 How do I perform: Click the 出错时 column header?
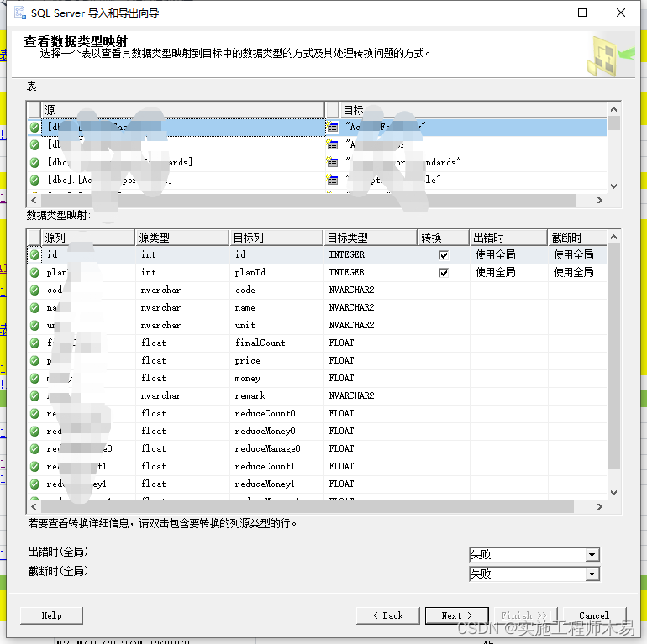[508, 238]
